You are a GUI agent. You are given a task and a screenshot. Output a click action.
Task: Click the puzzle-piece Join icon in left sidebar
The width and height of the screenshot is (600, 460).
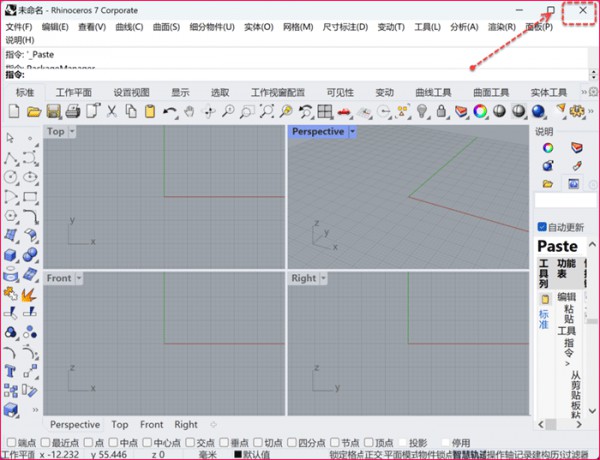tap(10, 294)
